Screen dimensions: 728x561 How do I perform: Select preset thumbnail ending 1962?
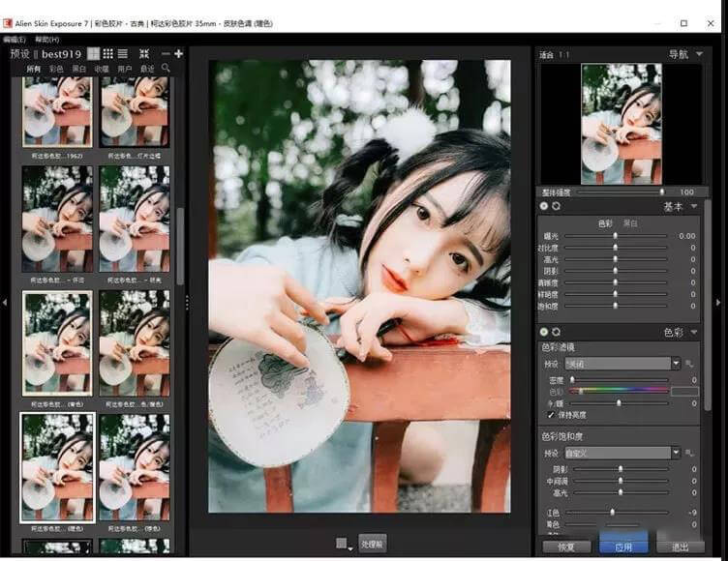pyautogui.click(x=57, y=112)
